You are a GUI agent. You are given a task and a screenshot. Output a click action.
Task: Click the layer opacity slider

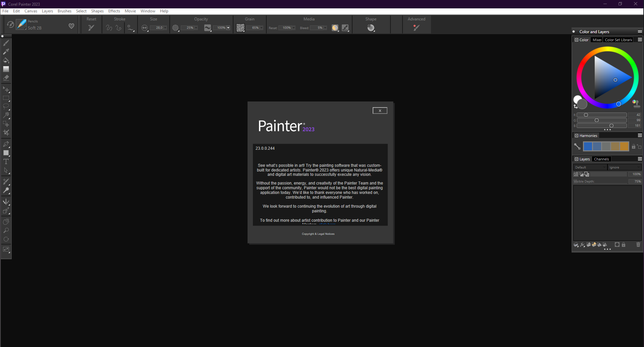point(609,174)
